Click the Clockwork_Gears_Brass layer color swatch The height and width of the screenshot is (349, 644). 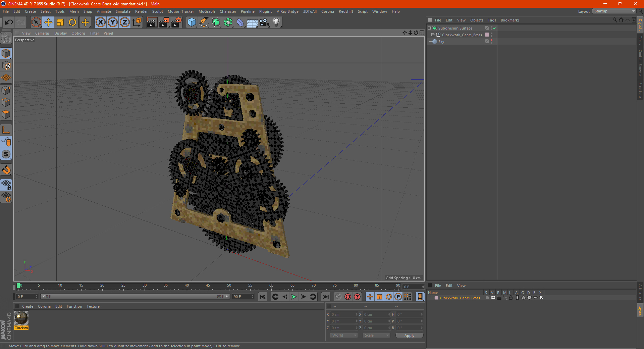point(436,298)
